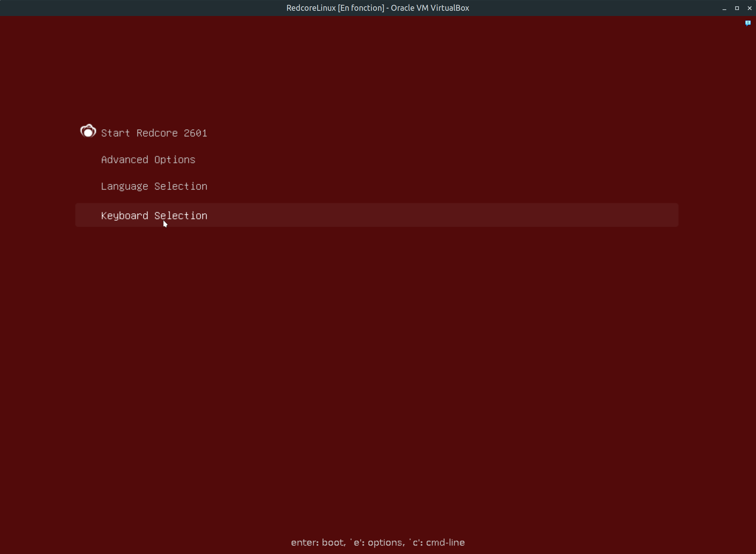Click the '2601' version number in Start entry
This screenshot has height=554, width=756.
(195, 133)
